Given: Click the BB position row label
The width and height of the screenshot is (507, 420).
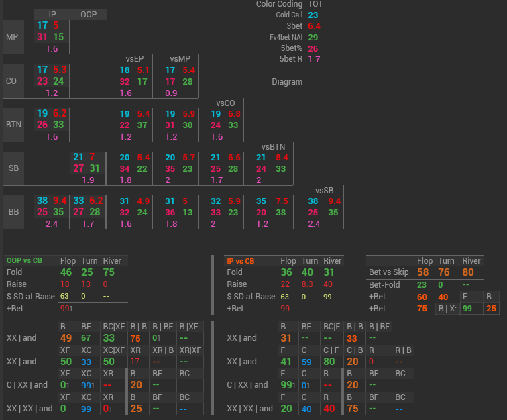Looking at the screenshot, I should (x=13, y=211).
